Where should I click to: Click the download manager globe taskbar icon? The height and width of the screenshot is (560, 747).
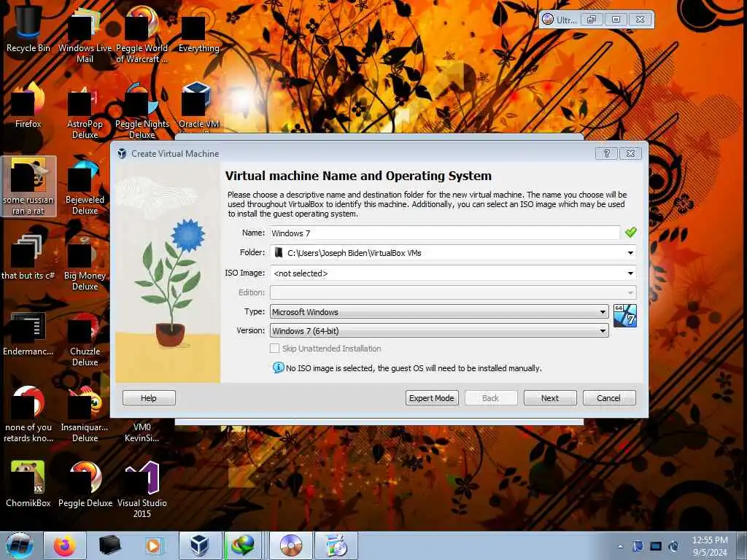244,545
